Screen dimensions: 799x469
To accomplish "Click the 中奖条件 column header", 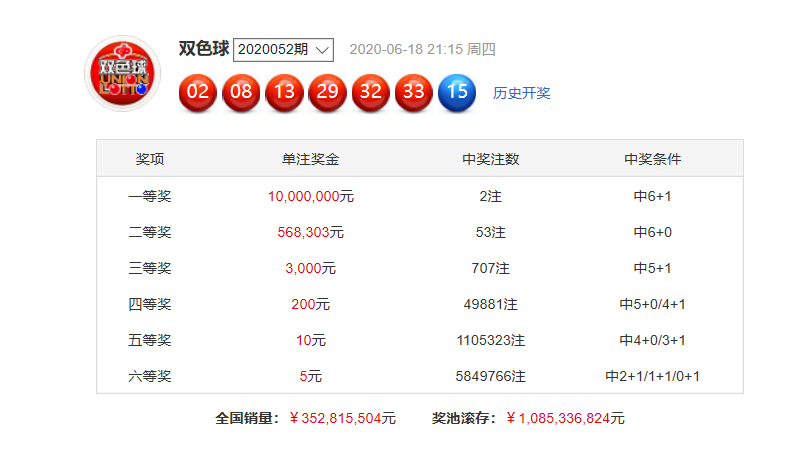I will tap(652, 159).
